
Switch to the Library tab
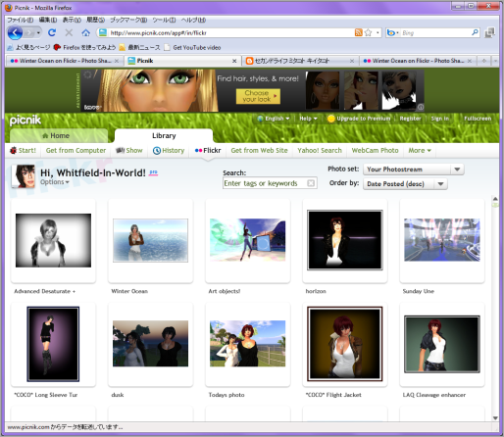(164, 136)
